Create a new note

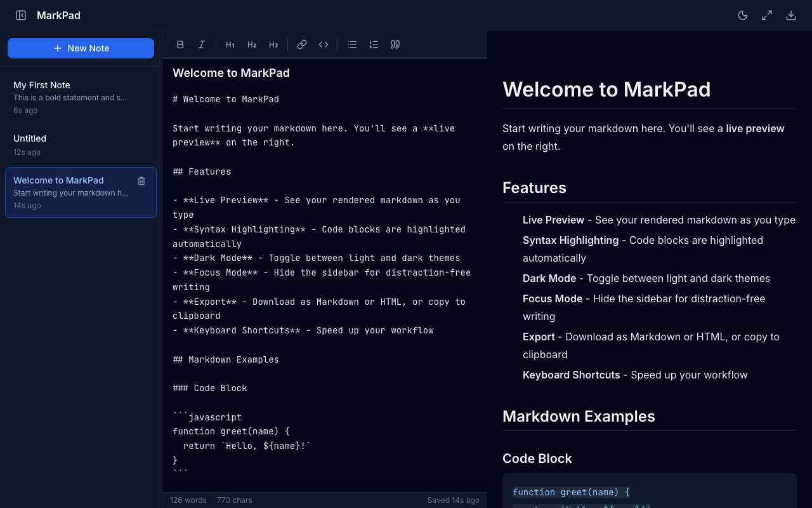click(x=81, y=48)
